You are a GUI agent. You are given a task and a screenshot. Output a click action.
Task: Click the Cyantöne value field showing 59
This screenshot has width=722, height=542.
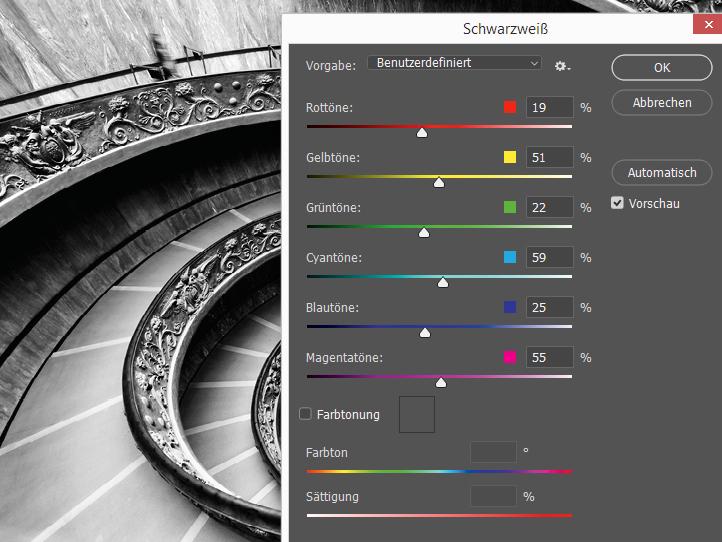point(550,257)
